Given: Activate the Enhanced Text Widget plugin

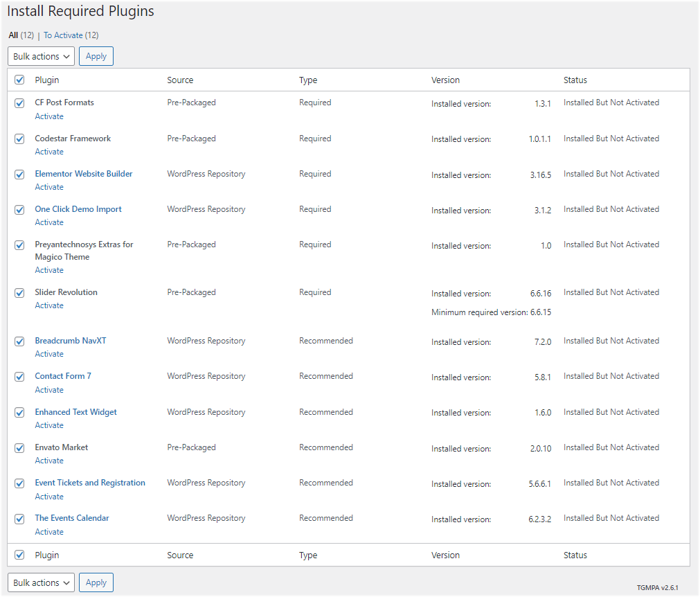Looking at the screenshot, I should pos(49,425).
